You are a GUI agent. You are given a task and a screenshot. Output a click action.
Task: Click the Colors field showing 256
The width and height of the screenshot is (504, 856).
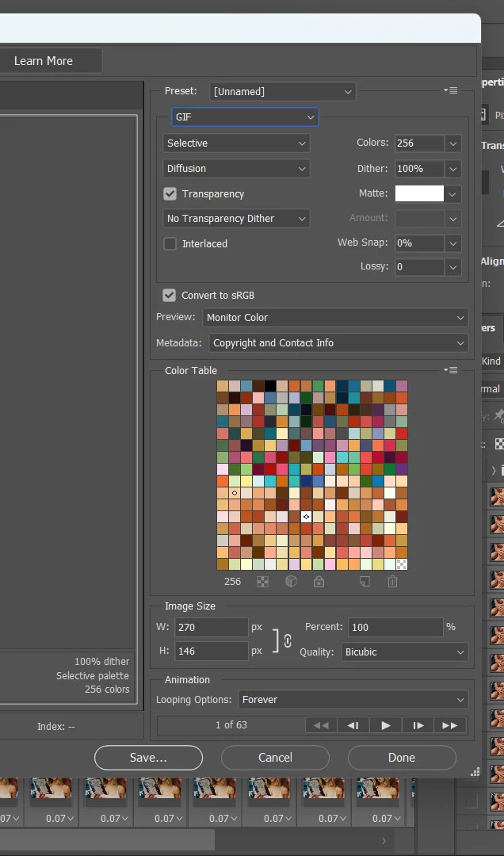coord(419,143)
